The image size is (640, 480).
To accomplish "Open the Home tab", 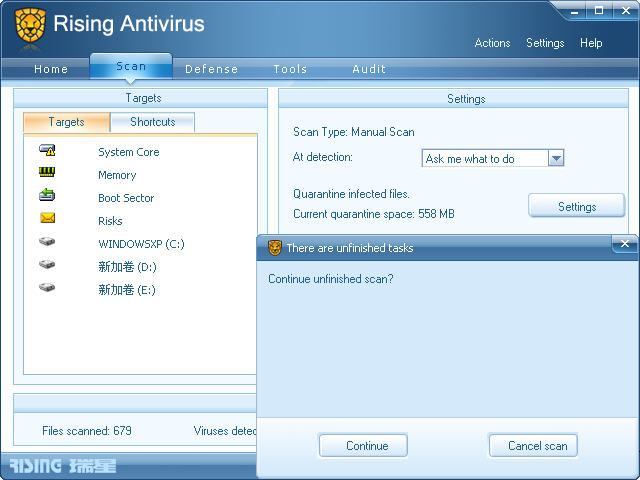I will [51, 69].
